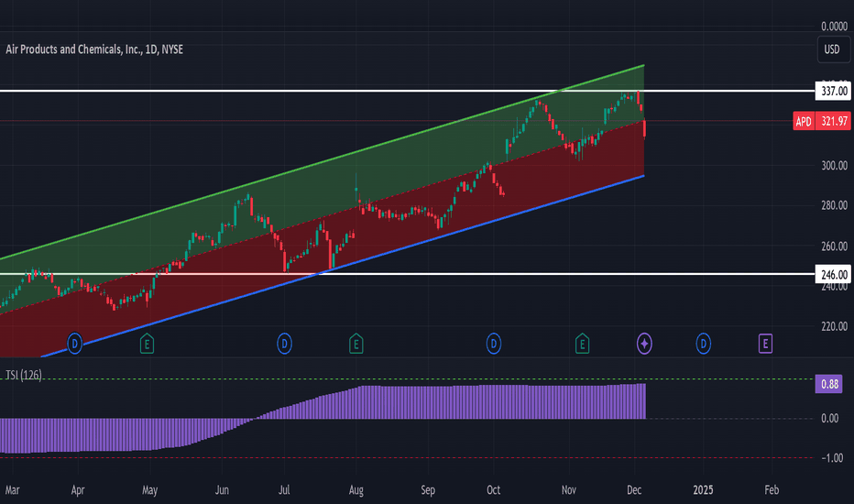The width and height of the screenshot is (854, 504).
Task: Click the Mar label on time axis
Action: (12, 490)
